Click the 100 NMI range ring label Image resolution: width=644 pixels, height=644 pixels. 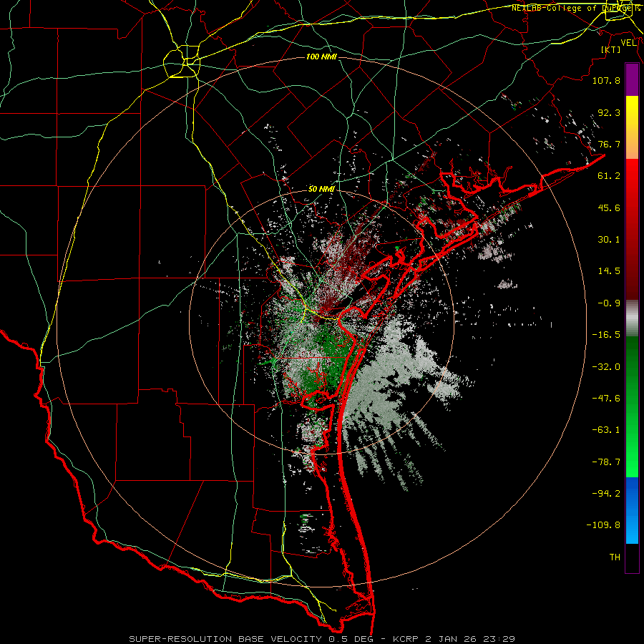tap(321, 57)
